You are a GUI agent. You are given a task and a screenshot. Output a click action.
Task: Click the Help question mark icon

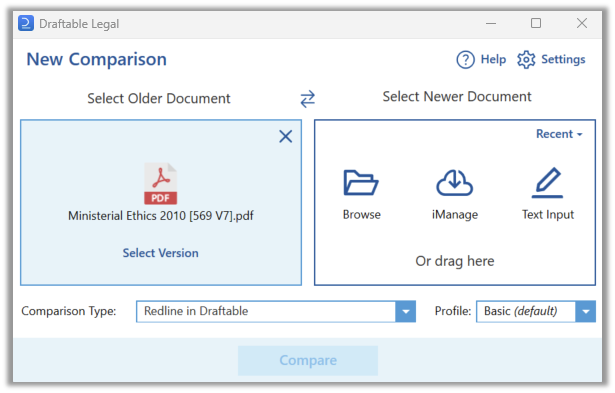465,60
